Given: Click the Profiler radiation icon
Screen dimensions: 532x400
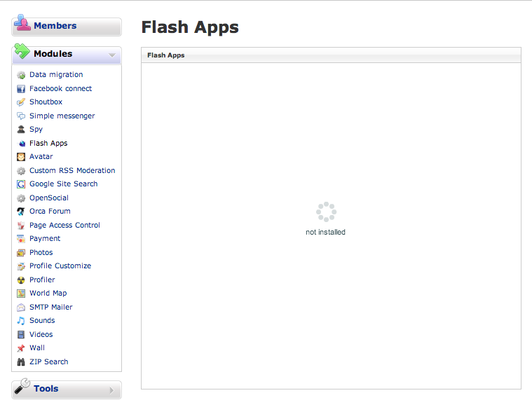Looking at the screenshot, I should [21, 280].
